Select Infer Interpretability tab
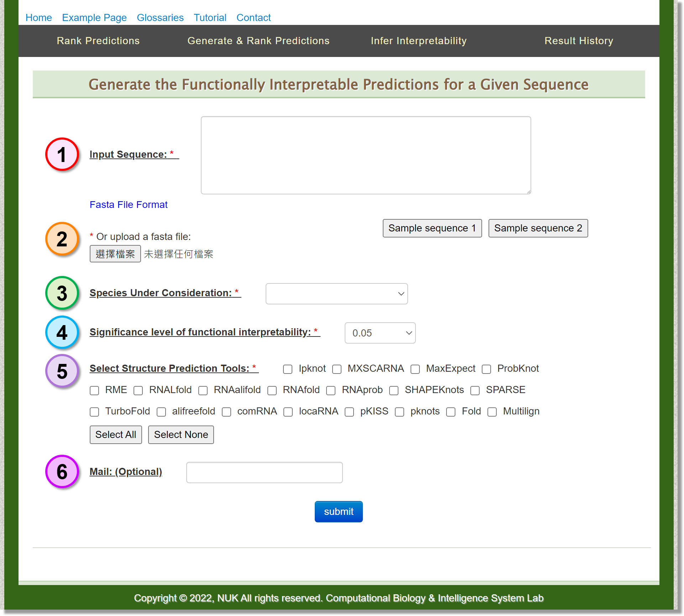 (x=419, y=41)
